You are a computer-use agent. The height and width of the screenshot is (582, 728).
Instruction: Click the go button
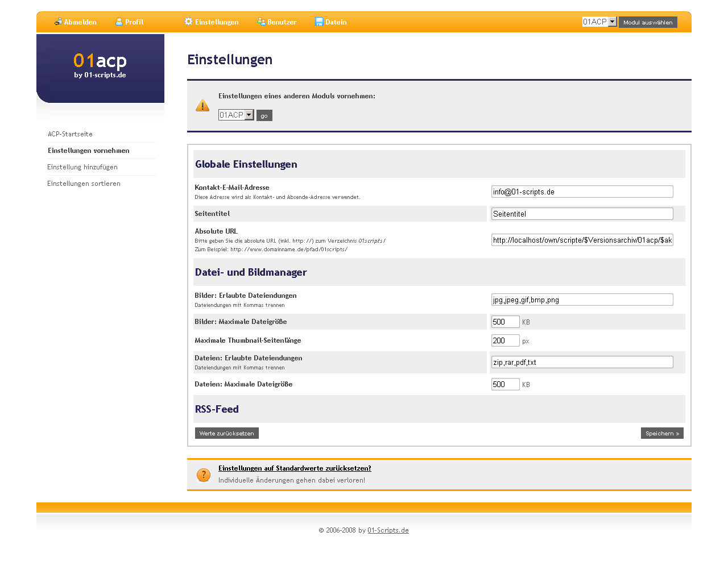pos(264,115)
